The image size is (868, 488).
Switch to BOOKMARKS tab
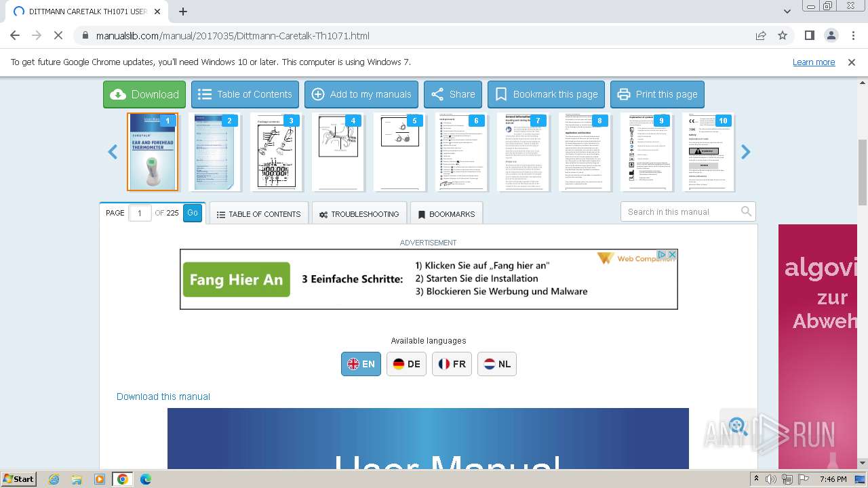coord(446,213)
